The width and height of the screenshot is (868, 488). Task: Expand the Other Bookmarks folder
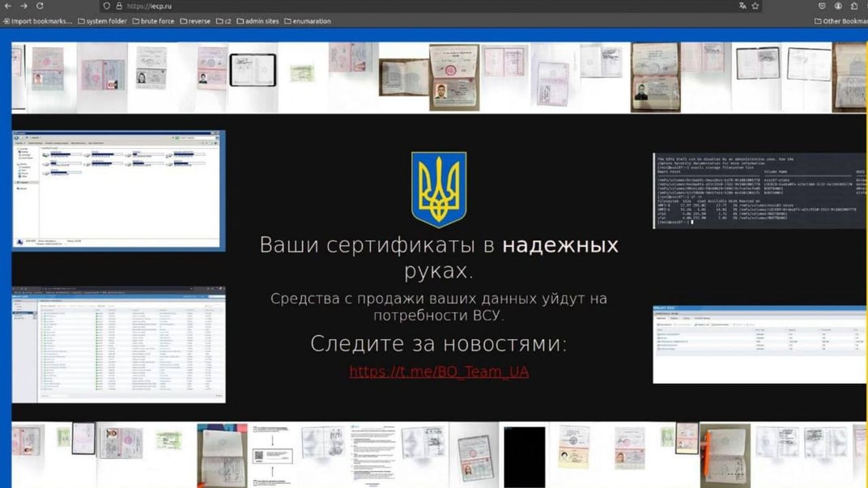[842, 21]
